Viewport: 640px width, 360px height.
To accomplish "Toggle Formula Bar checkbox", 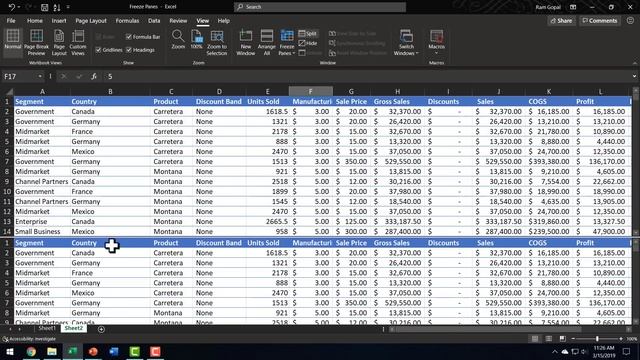I will coord(129,37).
